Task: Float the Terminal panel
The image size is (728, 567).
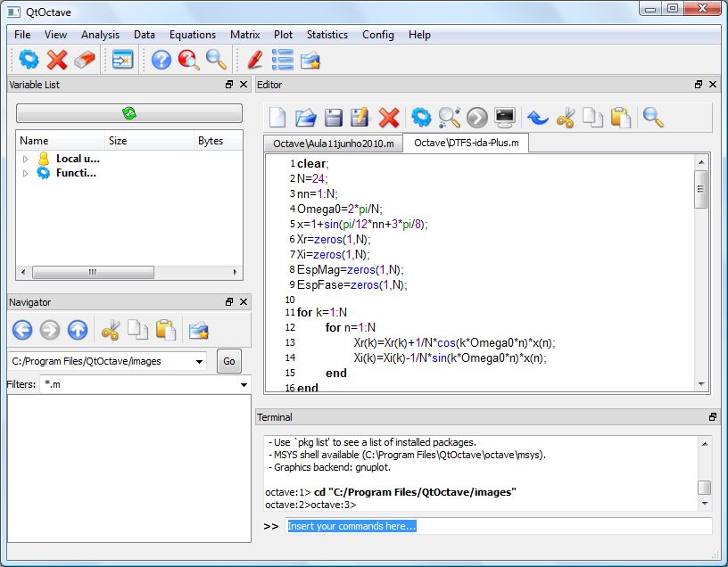Action: click(x=713, y=417)
